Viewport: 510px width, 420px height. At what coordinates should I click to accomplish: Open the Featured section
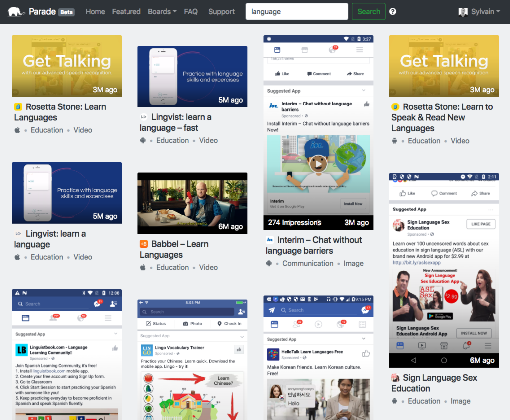coord(126,11)
